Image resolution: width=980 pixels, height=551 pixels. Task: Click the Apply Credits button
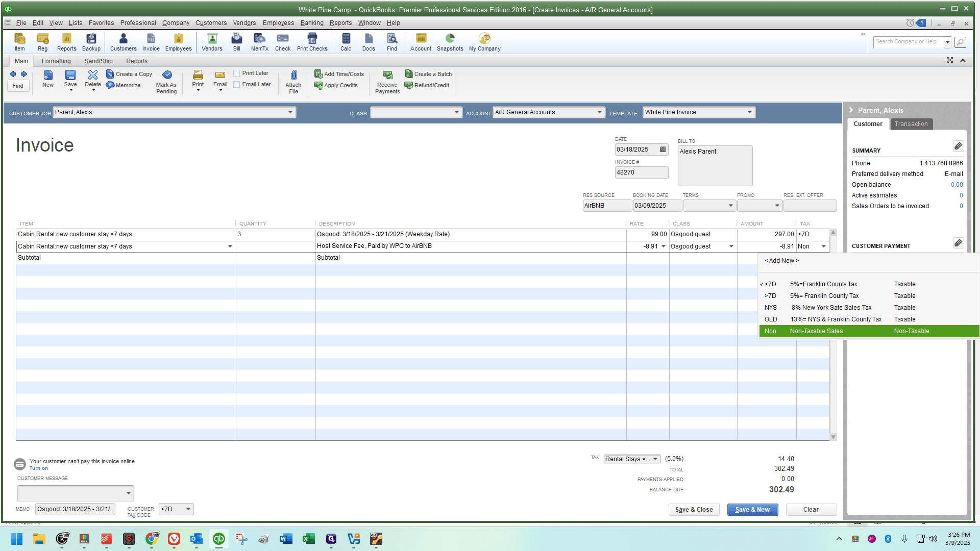[x=336, y=85]
